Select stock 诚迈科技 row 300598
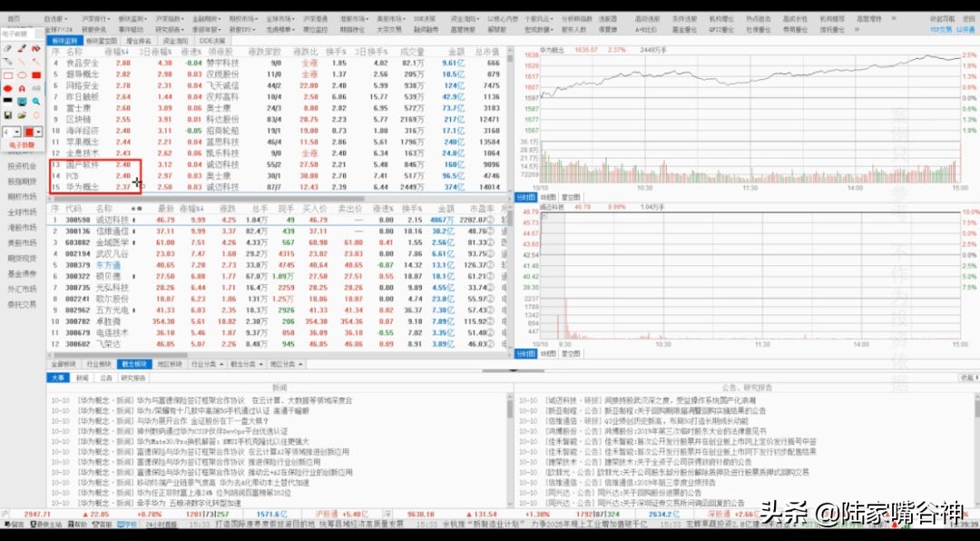 pyautogui.click(x=279, y=221)
